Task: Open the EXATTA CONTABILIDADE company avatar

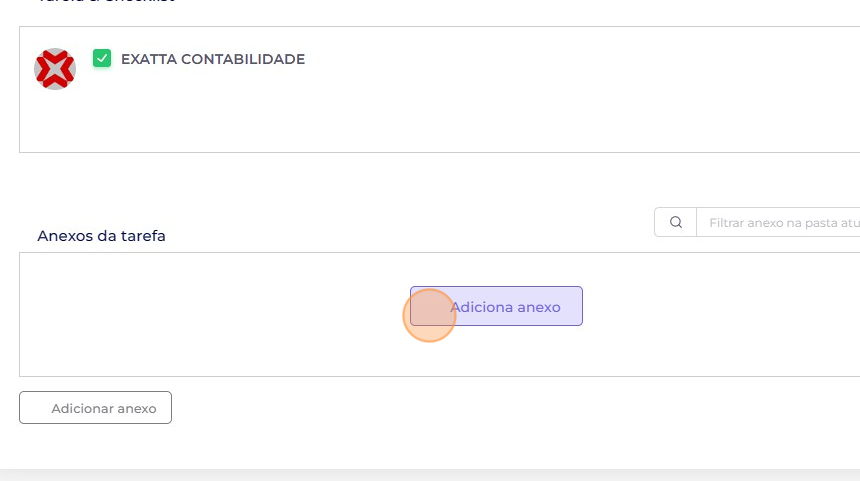Action: click(x=55, y=69)
